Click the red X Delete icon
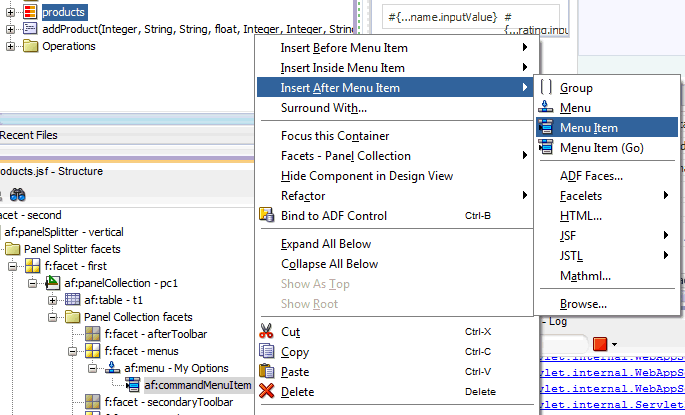 pos(266,391)
